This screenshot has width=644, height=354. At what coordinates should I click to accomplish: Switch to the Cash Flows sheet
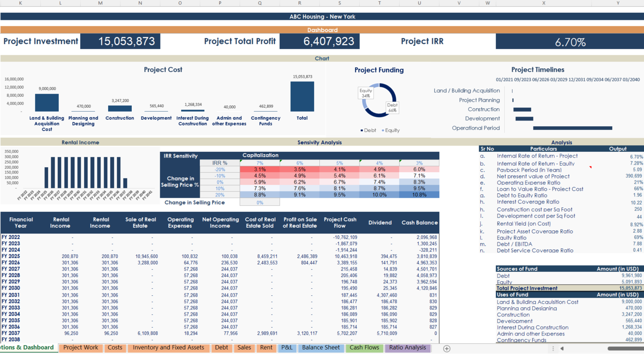[364, 348]
